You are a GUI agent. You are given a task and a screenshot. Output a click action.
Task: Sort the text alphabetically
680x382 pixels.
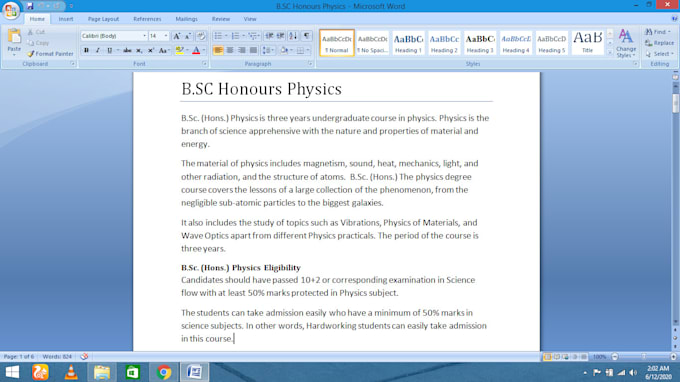[293, 36]
